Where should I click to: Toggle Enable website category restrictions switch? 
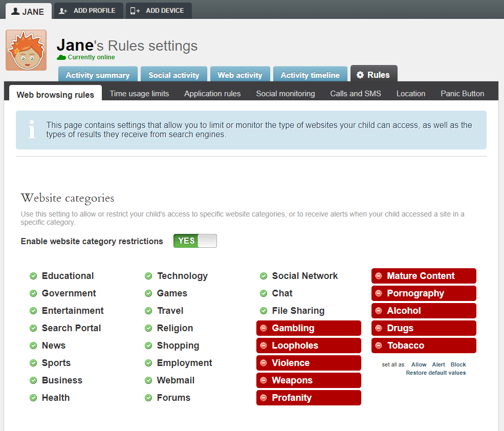(195, 241)
